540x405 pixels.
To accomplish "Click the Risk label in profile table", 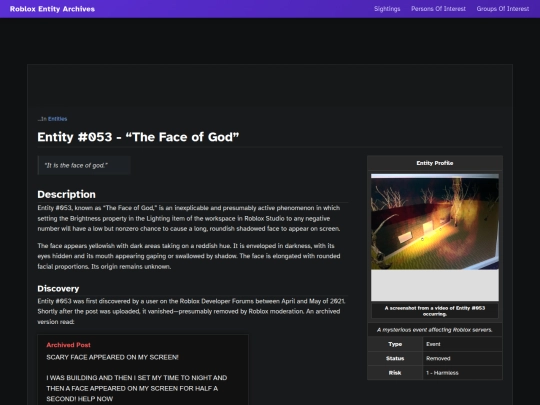I will tap(395, 373).
